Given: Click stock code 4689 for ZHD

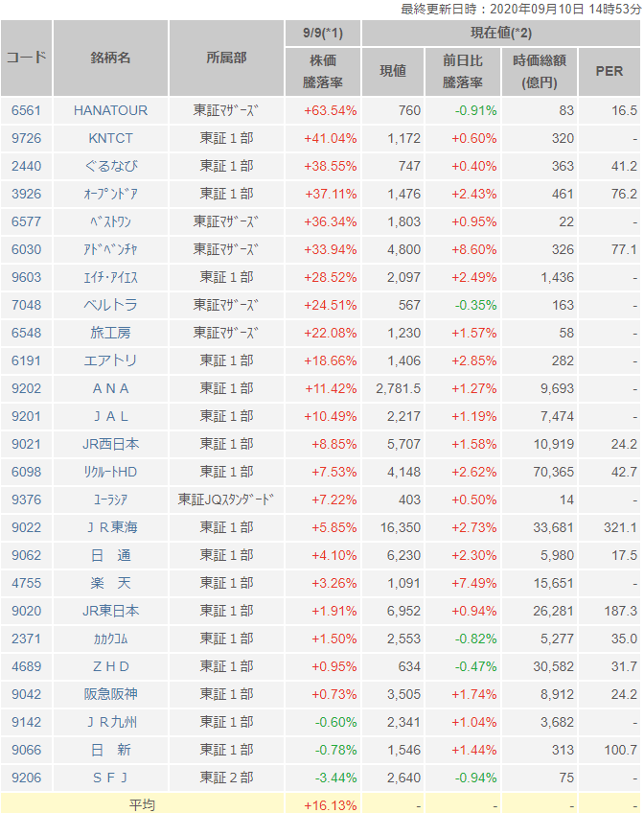Looking at the screenshot, I should [x=26, y=666].
